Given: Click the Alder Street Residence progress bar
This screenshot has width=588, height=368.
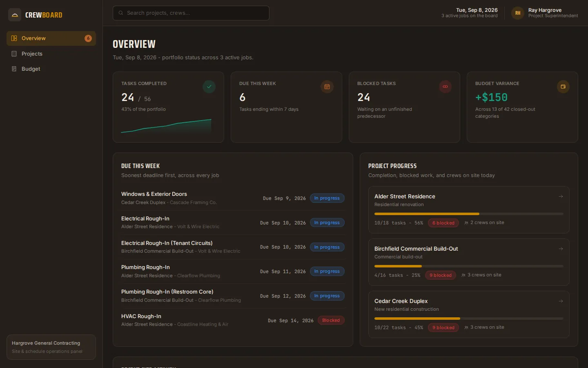Looking at the screenshot, I should tap(469, 214).
